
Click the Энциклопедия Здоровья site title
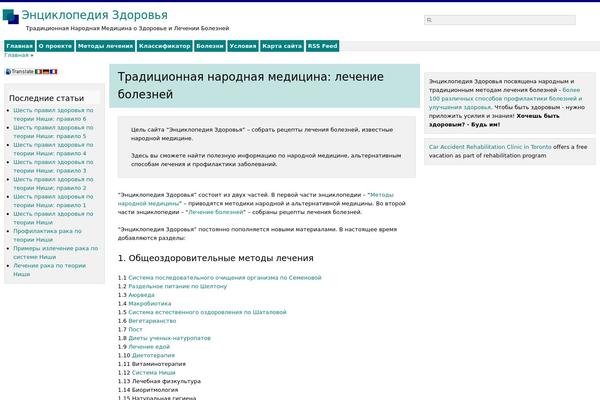coord(95,15)
